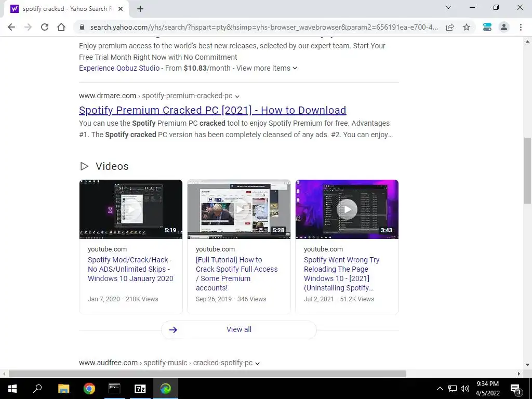Screen dimensions: 532x399
Task: Close the 'spotify cracked' Yahoo tab
Action: tap(121, 9)
